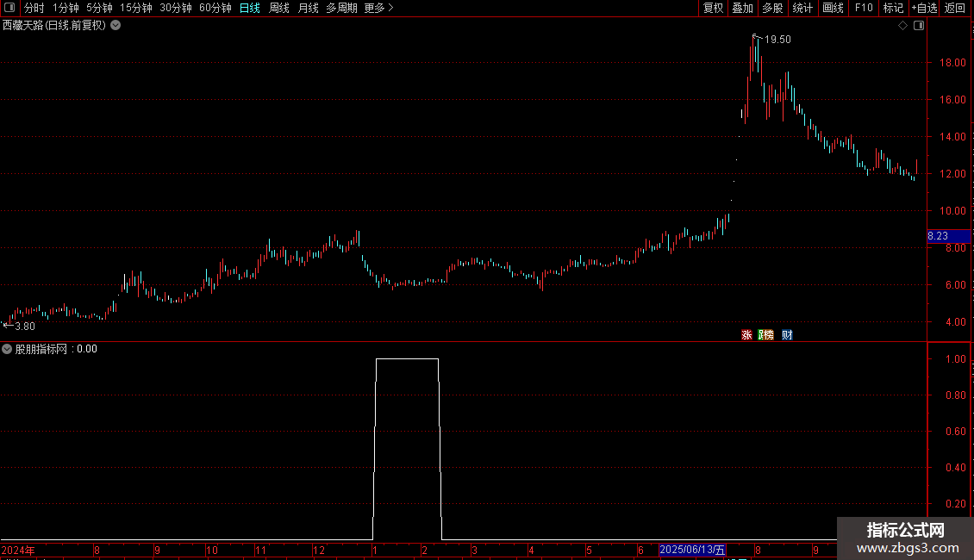Click the blue 财 finance marker

point(787,334)
